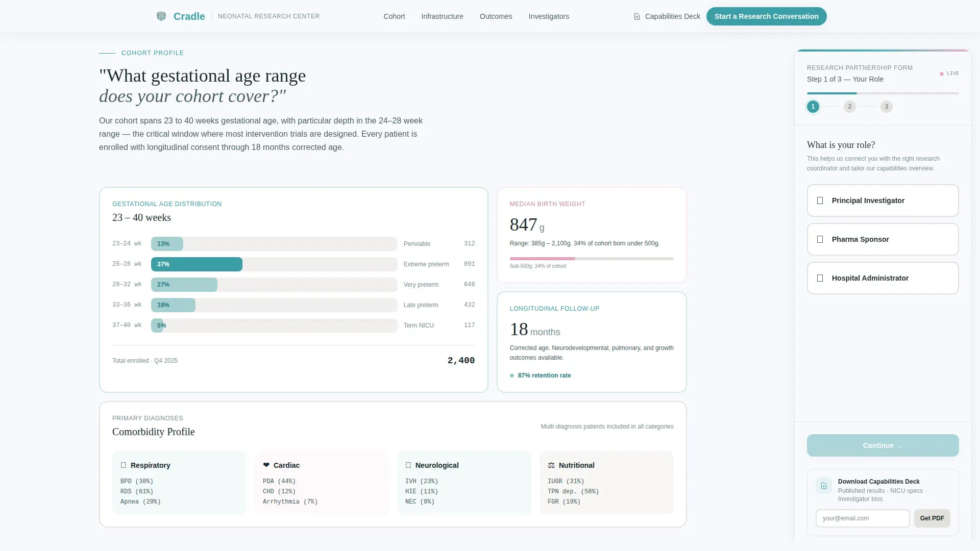This screenshot has width=980, height=551.
Task: Click the Download Capabilities Deck file icon
Action: pos(824,486)
